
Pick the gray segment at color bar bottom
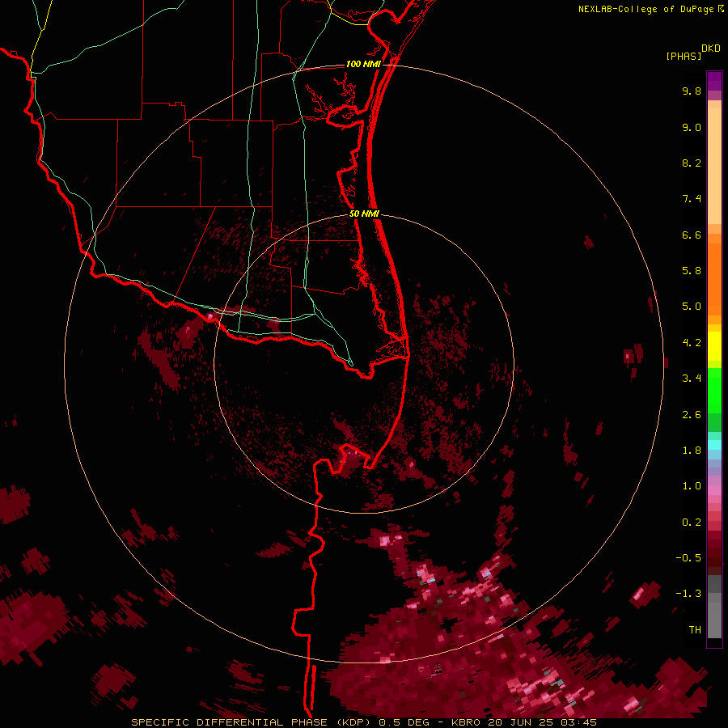click(x=714, y=620)
